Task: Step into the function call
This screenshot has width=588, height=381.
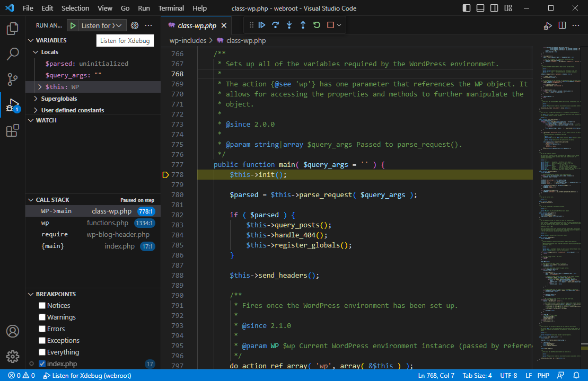Action: [289, 25]
